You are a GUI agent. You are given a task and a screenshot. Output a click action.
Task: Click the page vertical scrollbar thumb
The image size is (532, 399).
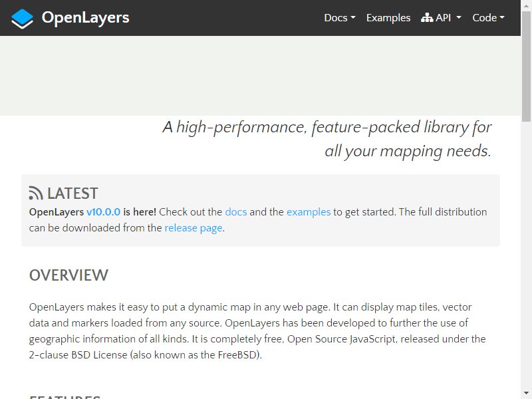pyautogui.click(x=526, y=66)
